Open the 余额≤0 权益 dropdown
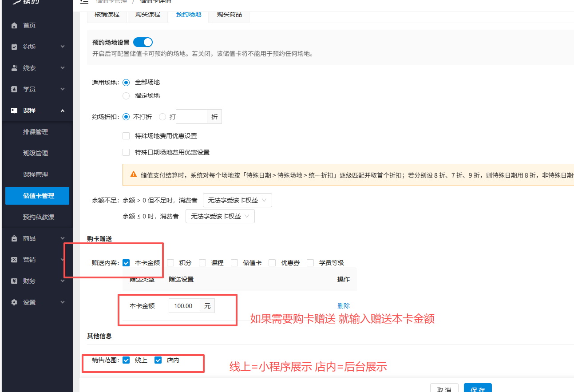Viewport: 574px width, 392px height. tap(220, 216)
